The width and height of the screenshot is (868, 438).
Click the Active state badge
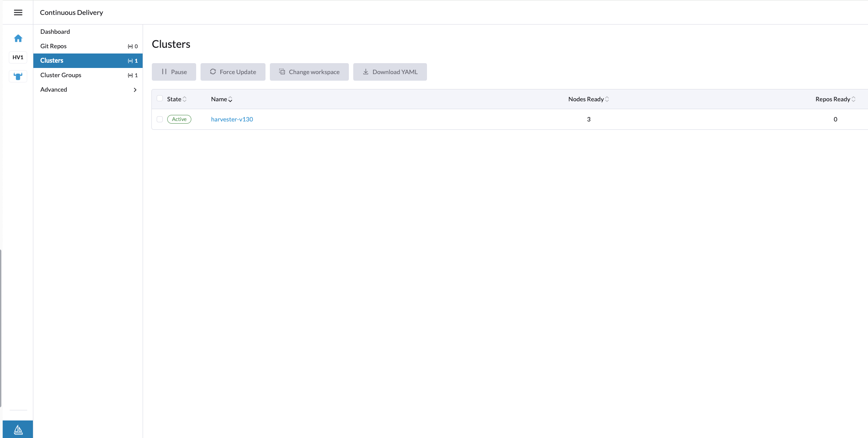pos(179,119)
